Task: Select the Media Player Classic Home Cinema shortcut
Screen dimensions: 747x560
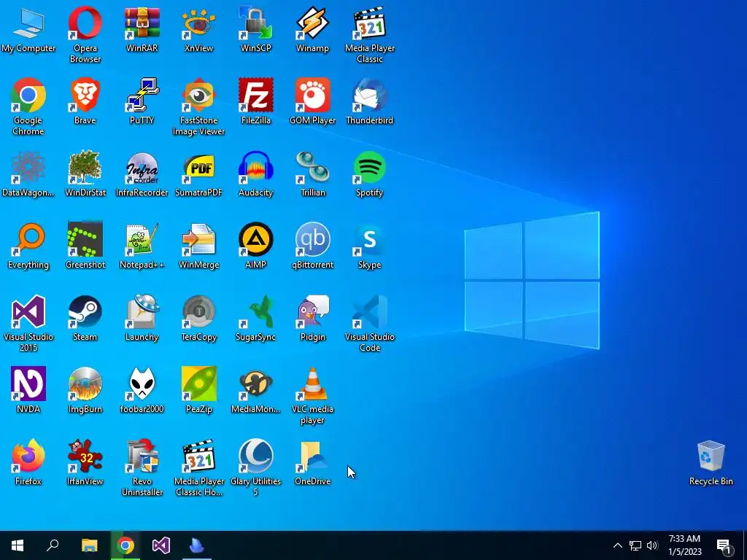Action: [x=198, y=467]
